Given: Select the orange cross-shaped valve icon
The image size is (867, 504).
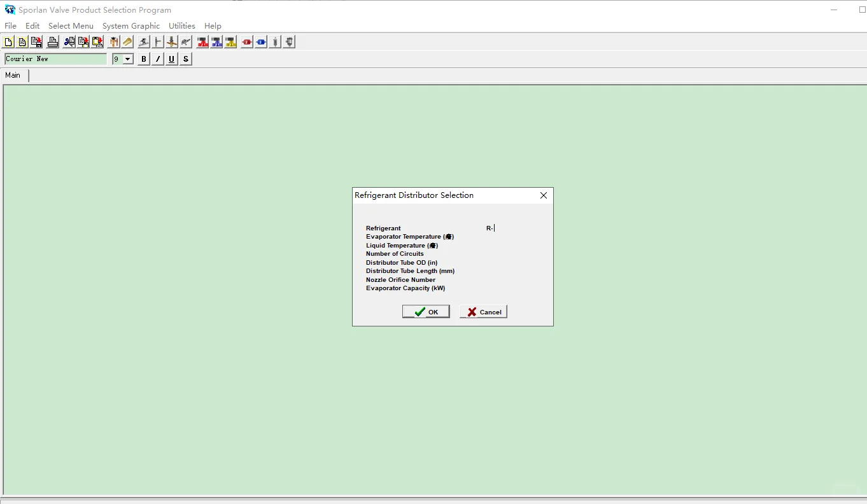Looking at the screenshot, I should (x=172, y=42).
